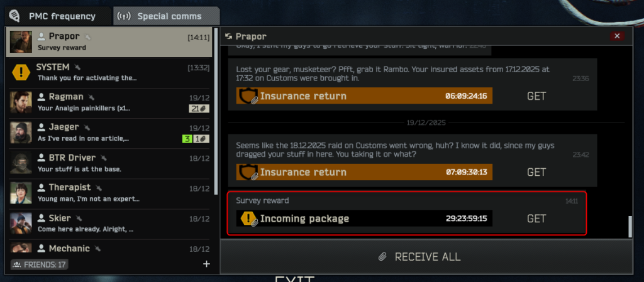The width and height of the screenshot is (644, 282).
Task: Click GET for the Survey reward package
Action: click(536, 219)
